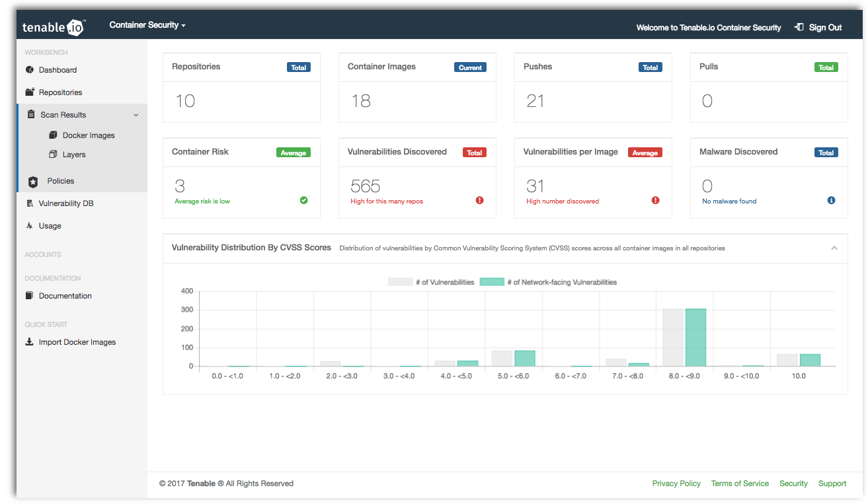Open the Privacy Policy link

[676, 484]
